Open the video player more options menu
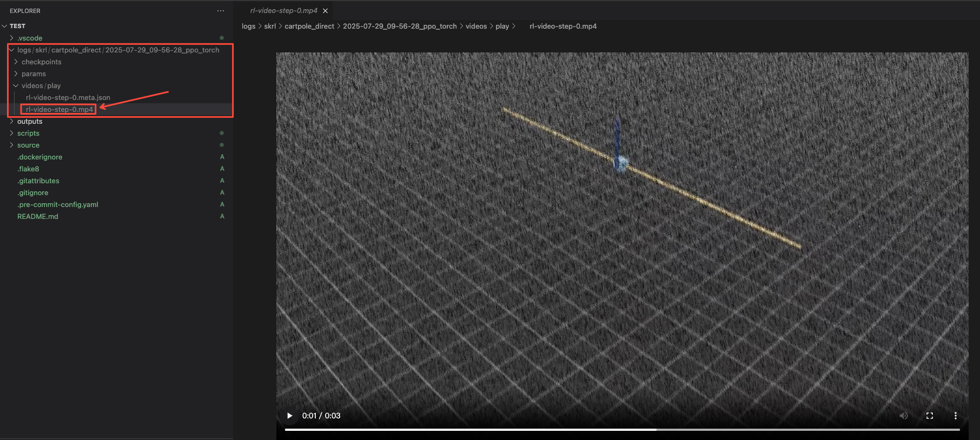 click(956, 416)
